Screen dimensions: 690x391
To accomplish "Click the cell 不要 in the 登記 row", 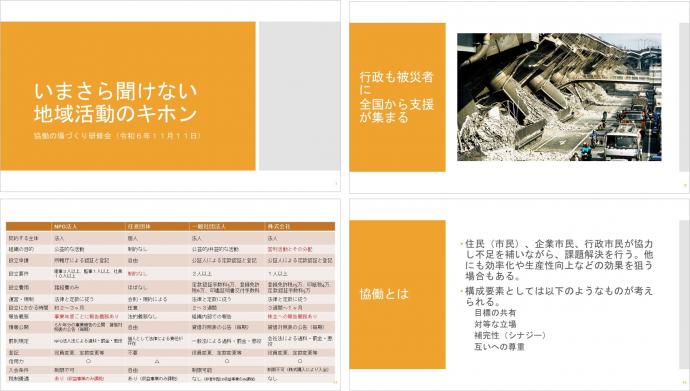I will coord(132,352).
